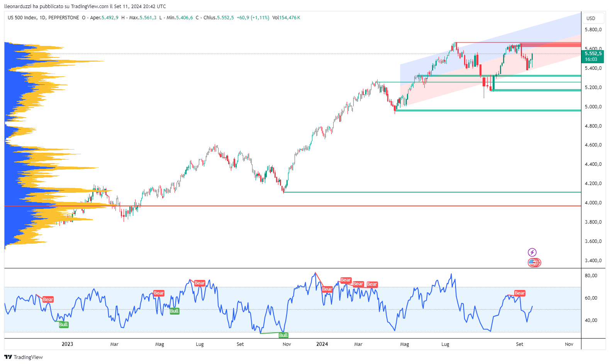Click the Chius. 5.552,5 close value

pyautogui.click(x=219, y=18)
